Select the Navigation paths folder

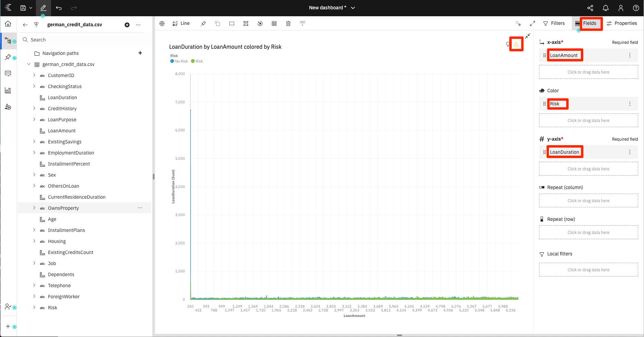[60, 53]
